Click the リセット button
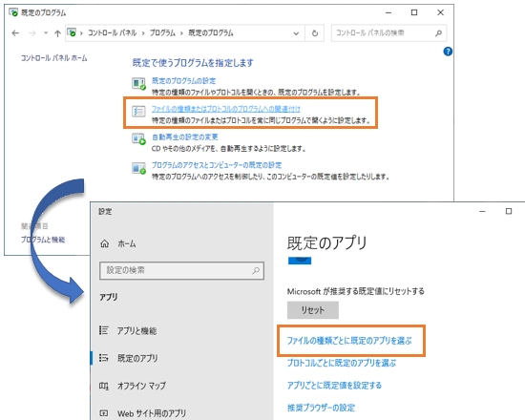Screen dimensions: 525x420 click(x=313, y=310)
